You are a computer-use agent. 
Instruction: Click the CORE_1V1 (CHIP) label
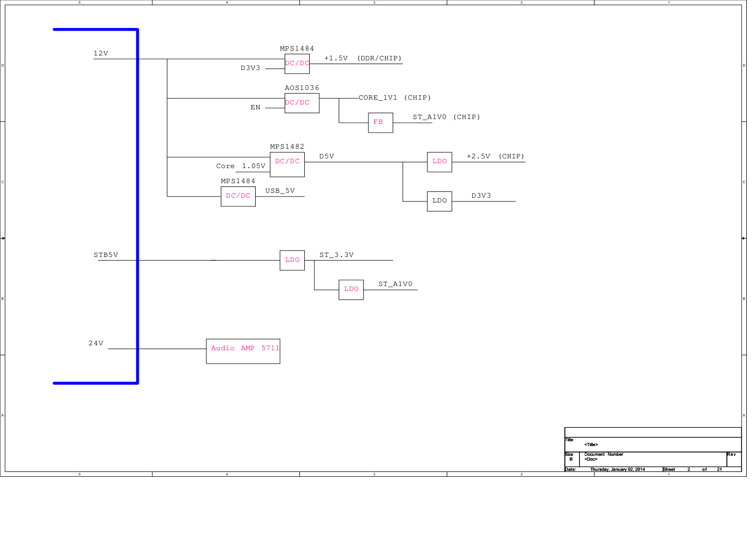pos(395,98)
